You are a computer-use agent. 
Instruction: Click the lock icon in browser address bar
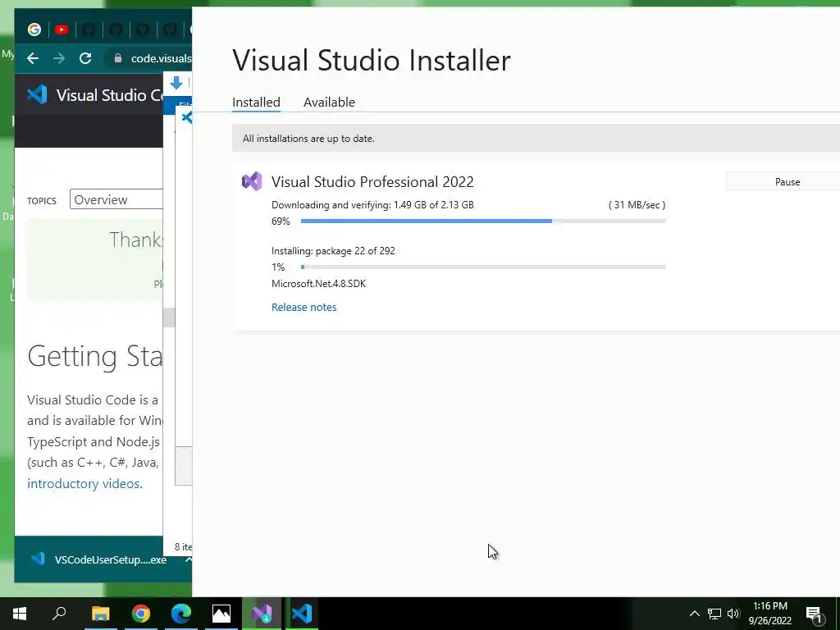(118, 58)
